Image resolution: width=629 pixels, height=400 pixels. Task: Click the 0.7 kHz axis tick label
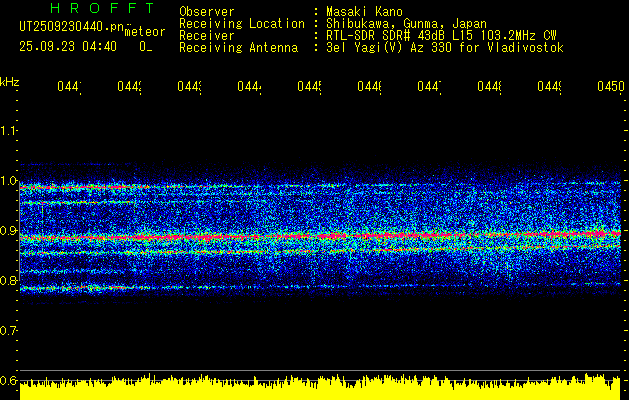[9, 330]
